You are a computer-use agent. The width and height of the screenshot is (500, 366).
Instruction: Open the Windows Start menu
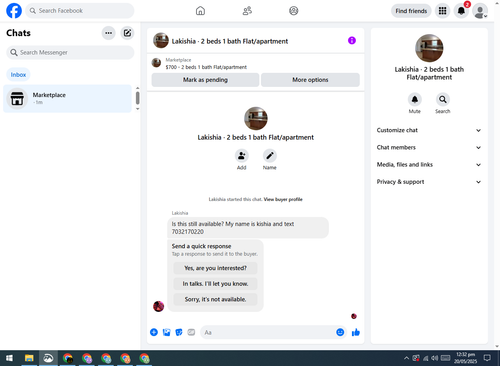tap(10, 358)
